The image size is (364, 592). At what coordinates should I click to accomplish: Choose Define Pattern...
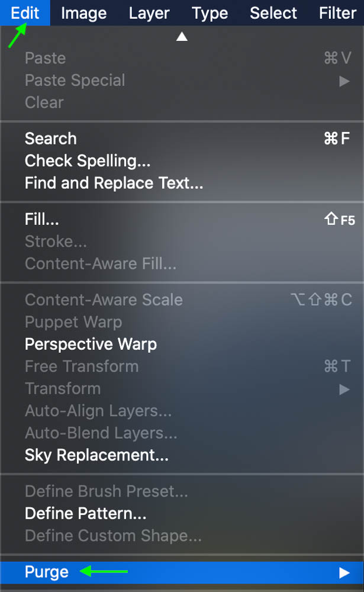point(182,513)
